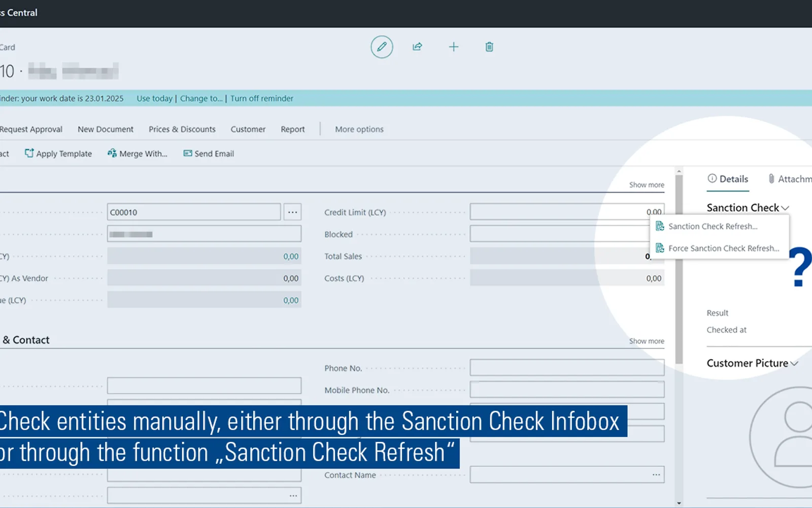
Task: Open the Customer menu
Action: tap(248, 129)
